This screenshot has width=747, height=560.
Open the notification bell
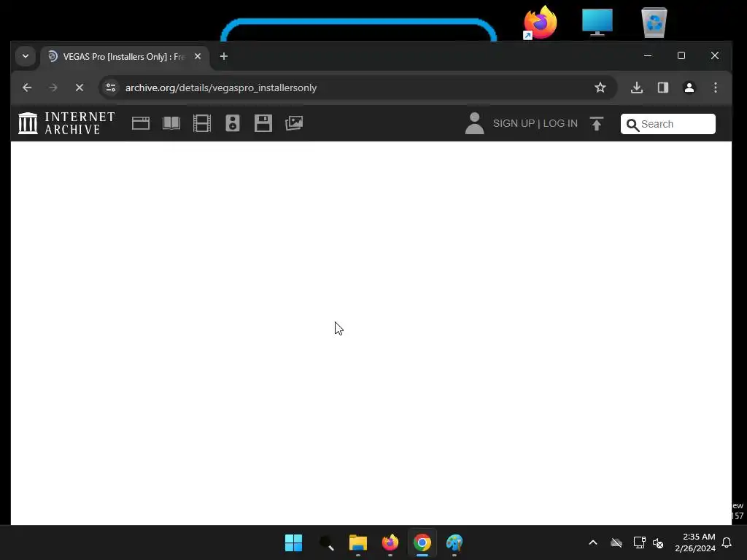point(727,542)
